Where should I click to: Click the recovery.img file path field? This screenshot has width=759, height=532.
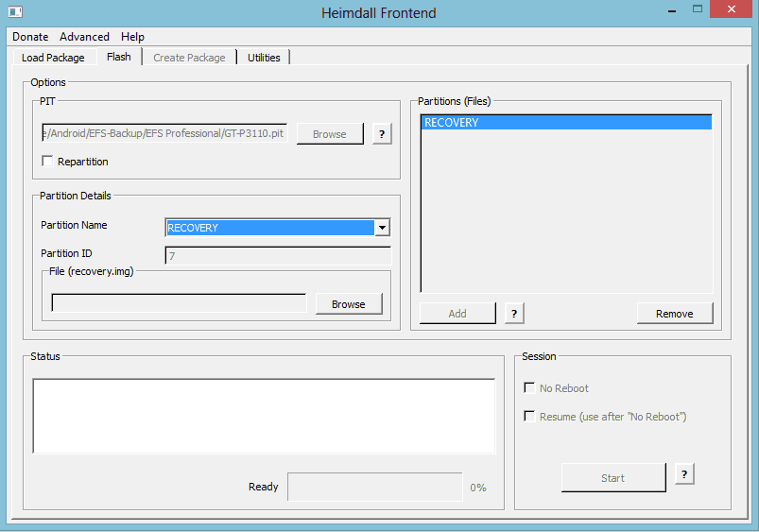(179, 303)
